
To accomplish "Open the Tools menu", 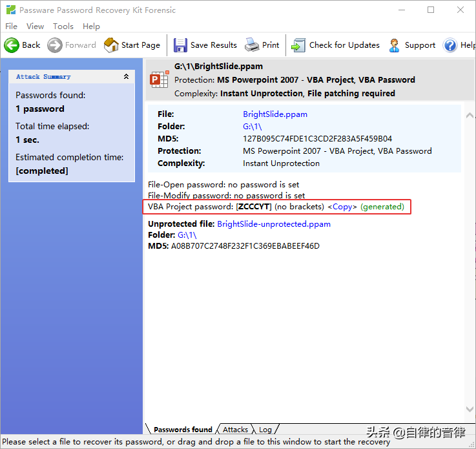I will point(63,26).
